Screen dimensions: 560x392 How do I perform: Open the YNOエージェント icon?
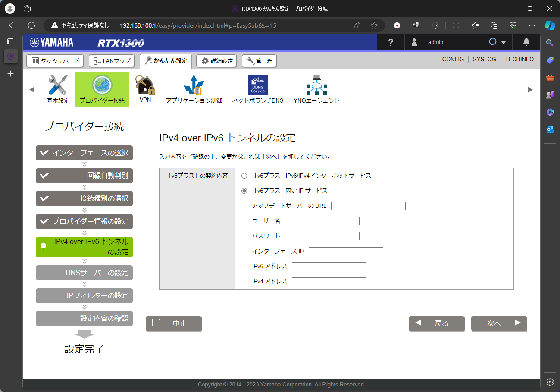coord(316,85)
